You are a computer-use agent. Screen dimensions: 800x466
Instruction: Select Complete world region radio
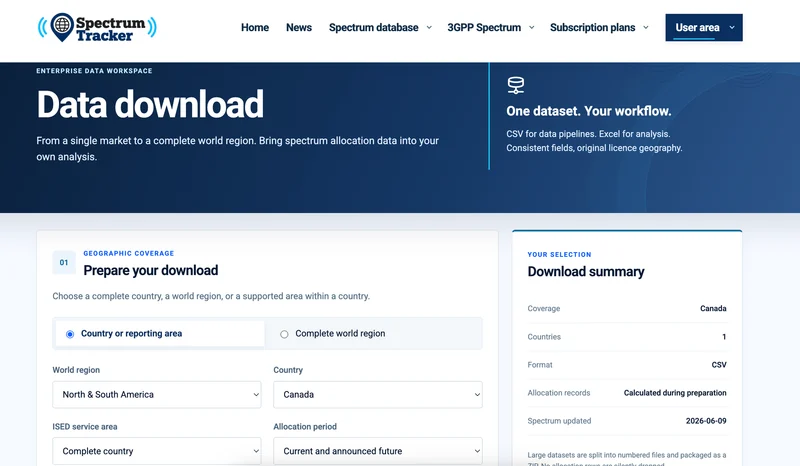pyautogui.click(x=284, y=334)
